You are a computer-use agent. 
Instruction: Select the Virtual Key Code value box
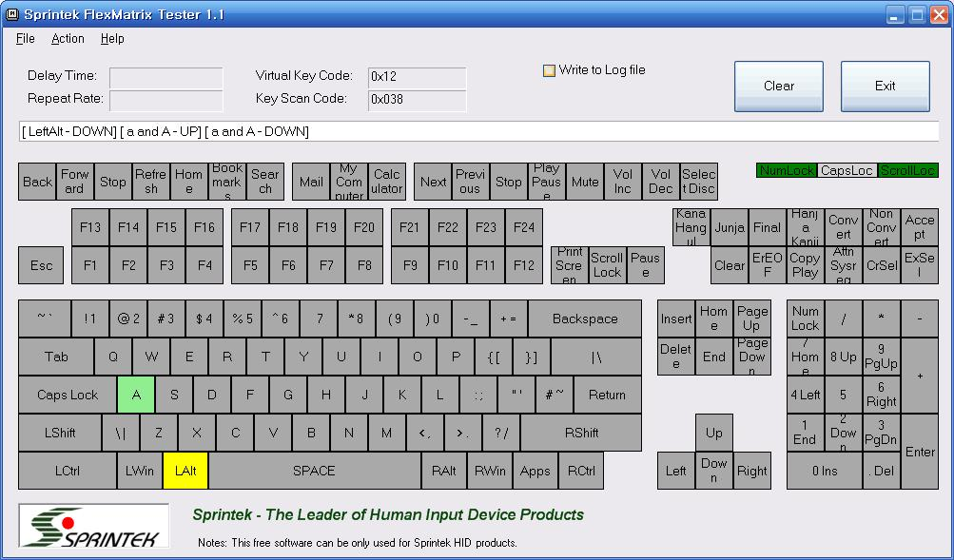click(417, 78)
